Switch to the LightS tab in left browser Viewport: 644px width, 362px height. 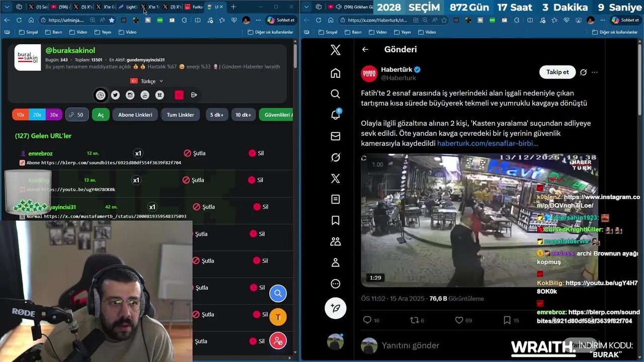(128, 7)
